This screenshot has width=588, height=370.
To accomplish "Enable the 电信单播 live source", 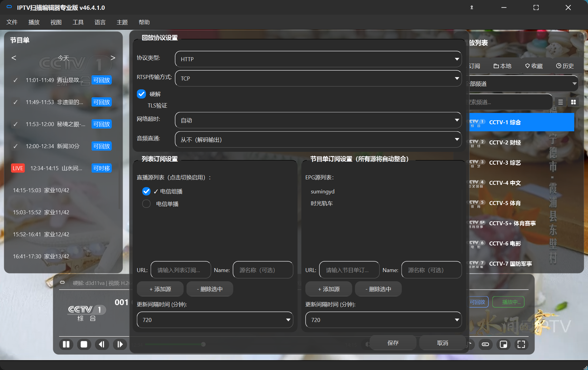I will [x=146, y=204].
